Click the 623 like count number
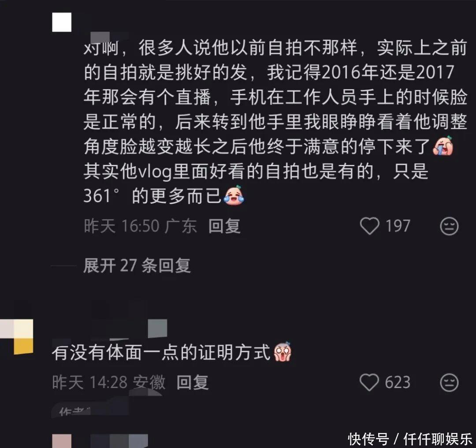Viewport: 476px width, 448px height. pos(398,382)
